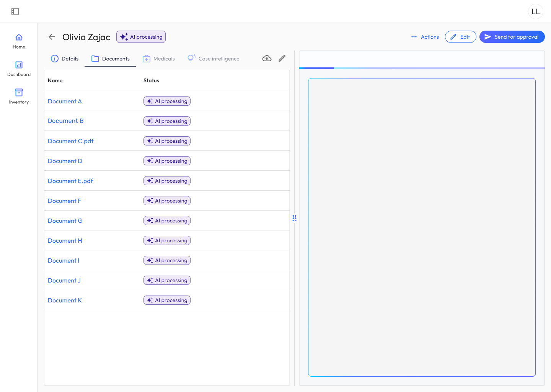This screenshot has height=392, width=551.
Task: Click the Olivia Zajac case title
Action: (86, 37)
